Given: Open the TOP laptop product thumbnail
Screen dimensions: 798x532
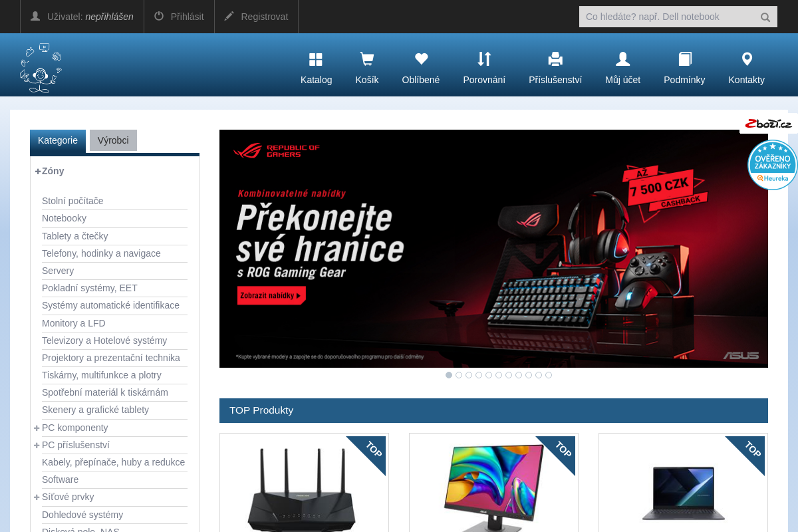Looking at the screenshot, I should click(683, 485).
